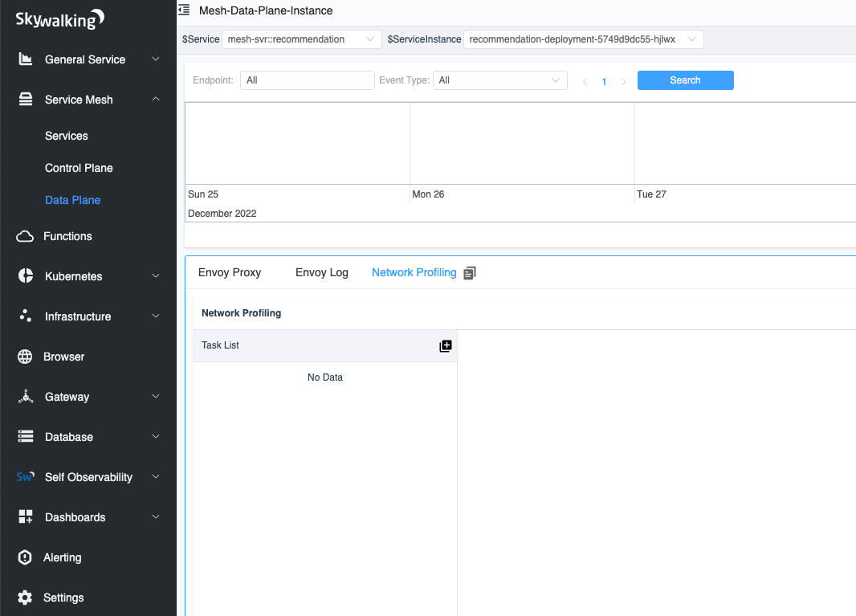The width and height of the screenshot is (856, 616).
Task: Click the new task icon in Task List
Action: (446, 345)
